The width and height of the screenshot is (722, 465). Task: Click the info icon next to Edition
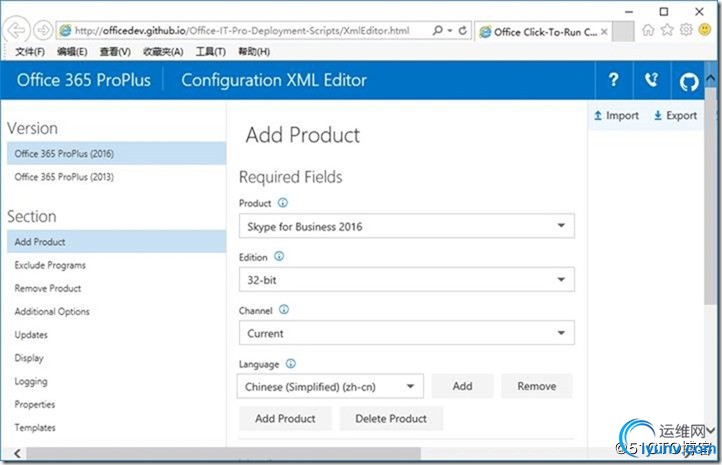point(279,256)
